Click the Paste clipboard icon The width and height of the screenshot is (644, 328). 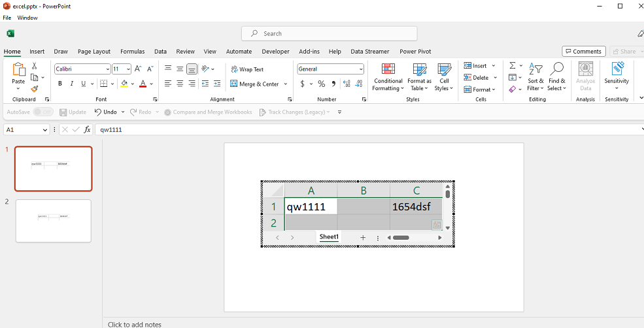[x=18, y=70]
